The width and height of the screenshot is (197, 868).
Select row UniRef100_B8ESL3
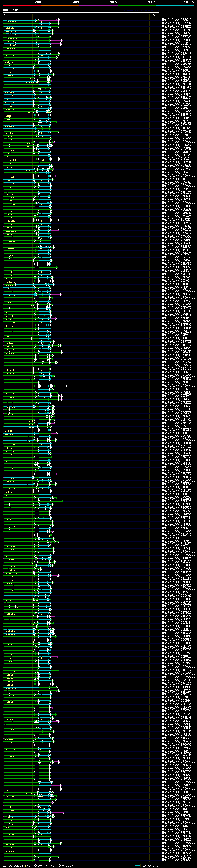click(177, 50)
